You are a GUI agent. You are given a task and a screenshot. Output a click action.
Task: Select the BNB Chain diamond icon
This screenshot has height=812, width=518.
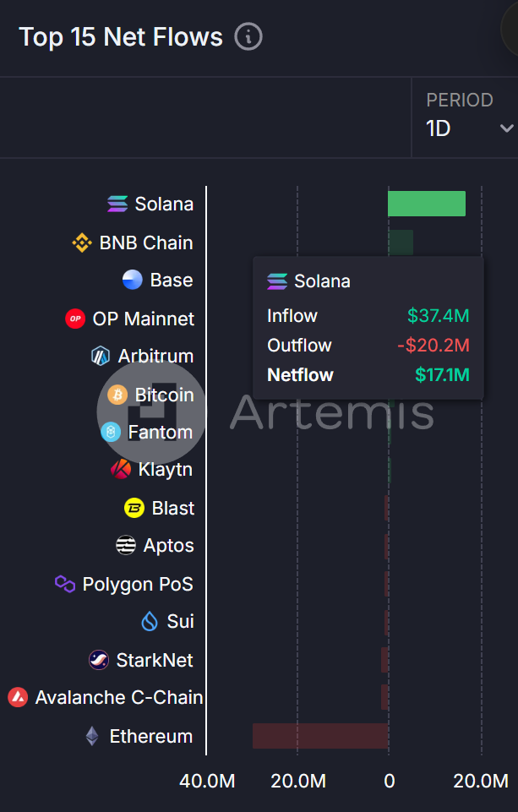[x=82, y=242]
